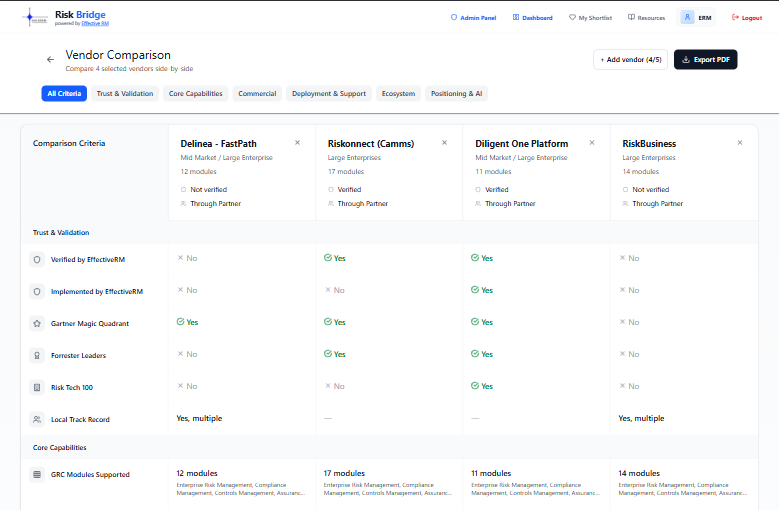
Task: Remove Riskonnect (Camms) from comparison
Action: coord(445,143)
